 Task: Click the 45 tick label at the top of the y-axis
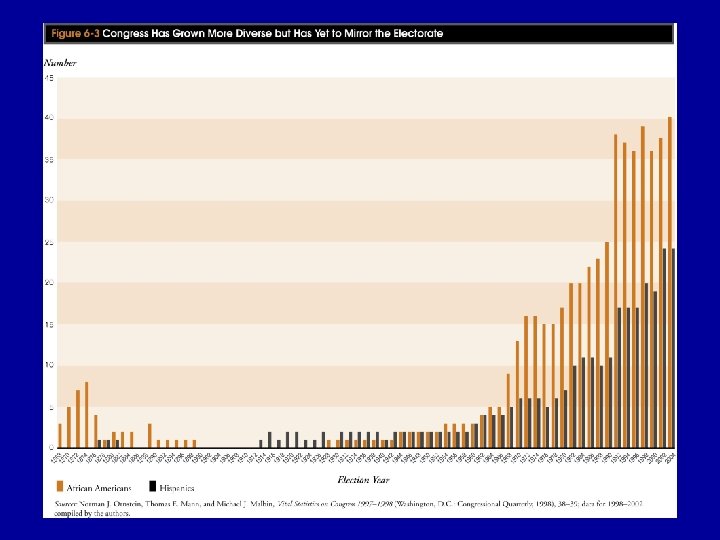coord(49,78)
